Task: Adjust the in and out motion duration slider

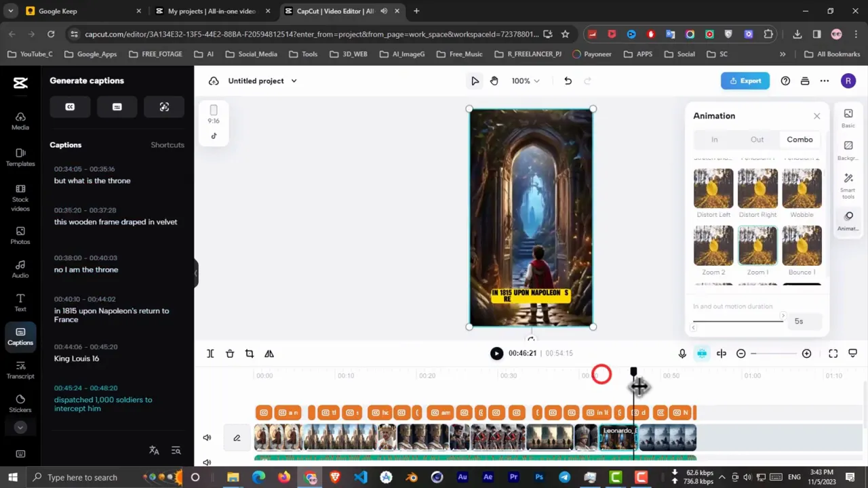Action: (x=738, y=321)
